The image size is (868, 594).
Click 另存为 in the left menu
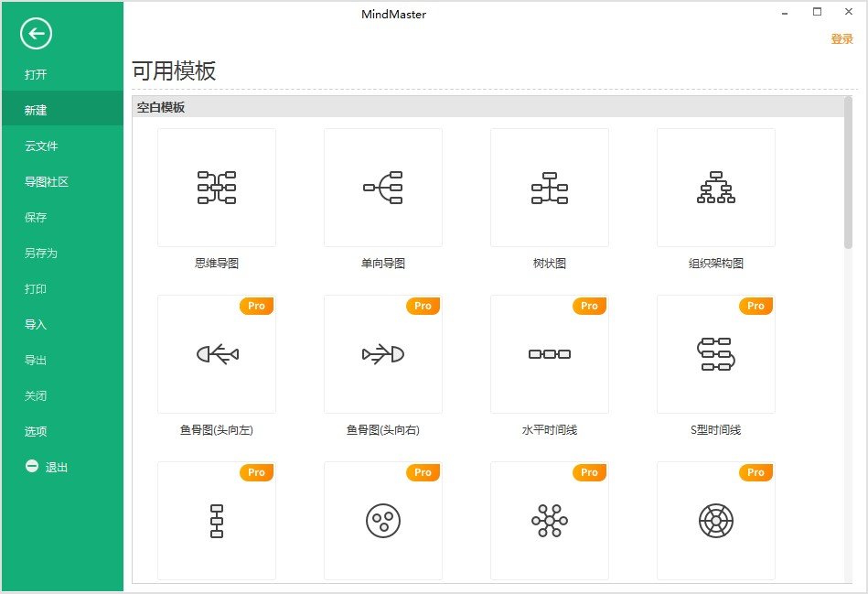coord(41,253)
